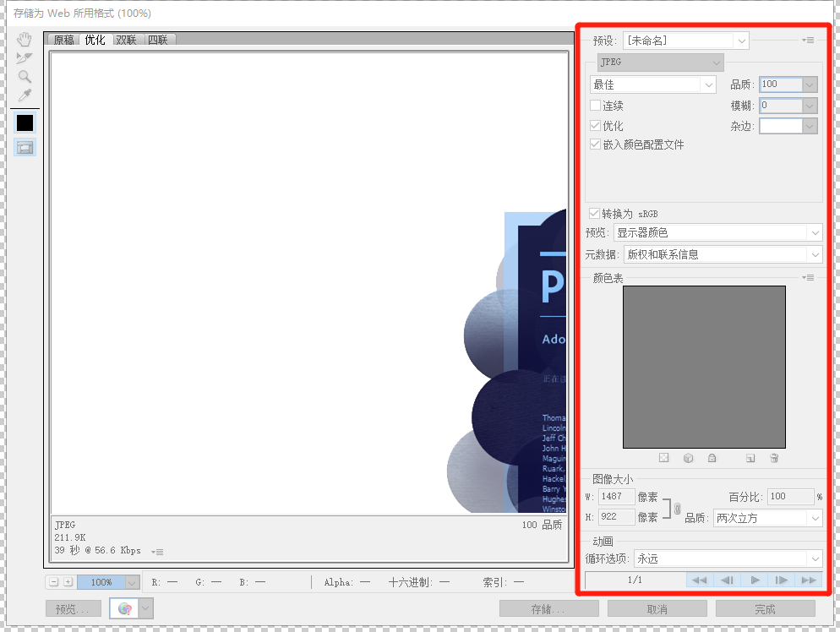Open the optimize panel menu icon beside 预设
840x632 pixels.
tap(808, 41)
